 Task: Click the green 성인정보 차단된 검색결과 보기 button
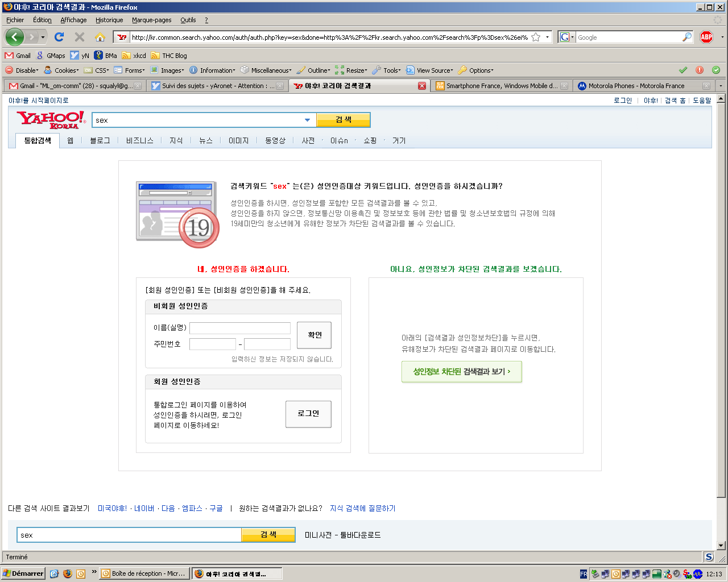click(461, 372)
